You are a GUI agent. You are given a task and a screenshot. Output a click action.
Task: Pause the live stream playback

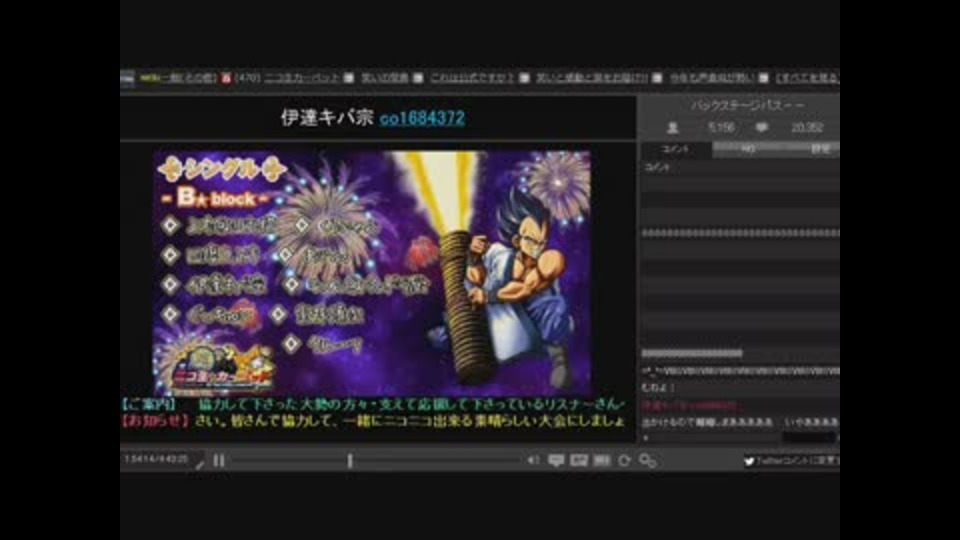pyautogui.click(x=219, y=460)
